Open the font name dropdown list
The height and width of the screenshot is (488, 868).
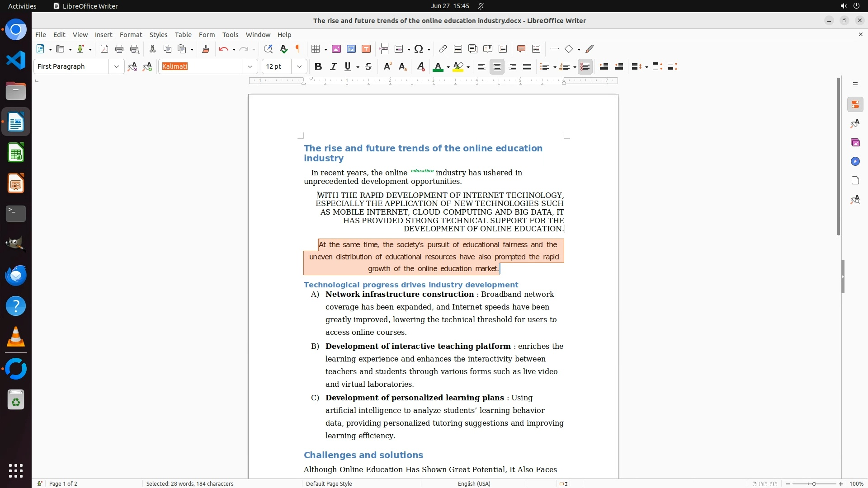point(250,67)
